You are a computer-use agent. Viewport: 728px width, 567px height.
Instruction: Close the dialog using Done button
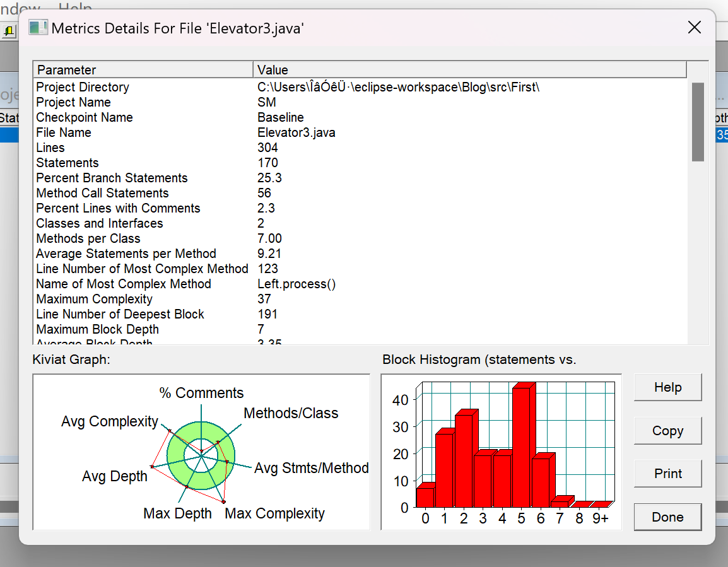(x=667, y=517)
